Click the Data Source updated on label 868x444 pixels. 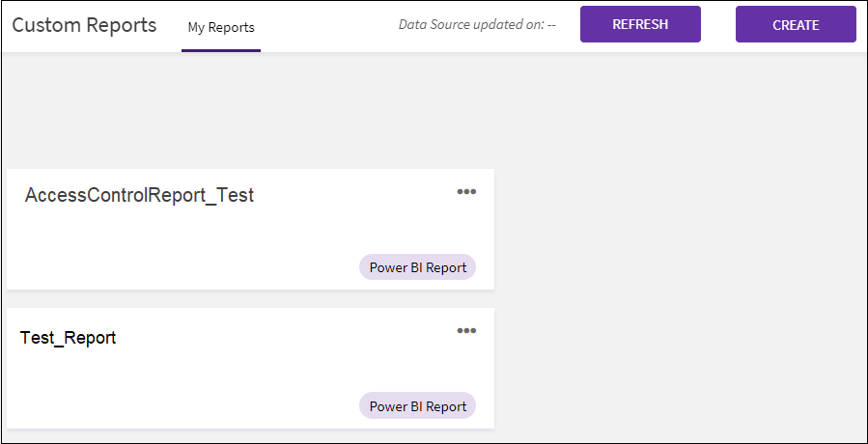pyautogui.click(x=470, y=25)
